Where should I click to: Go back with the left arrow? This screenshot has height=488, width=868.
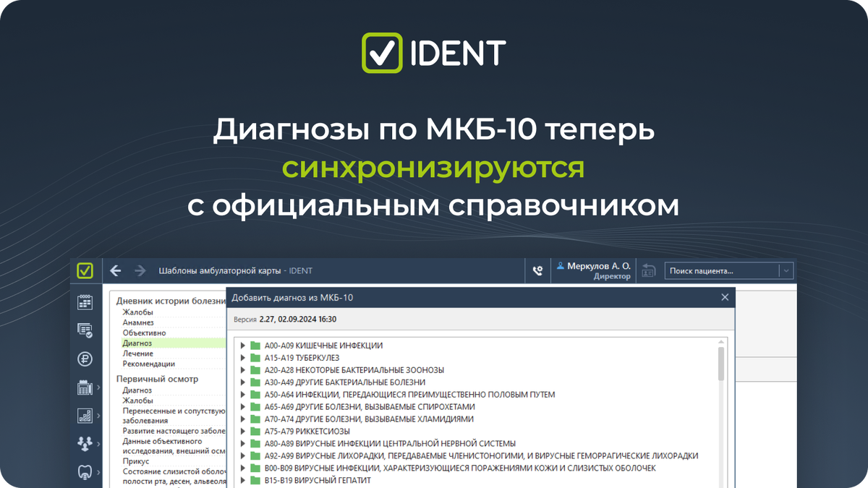click(116, 271)
